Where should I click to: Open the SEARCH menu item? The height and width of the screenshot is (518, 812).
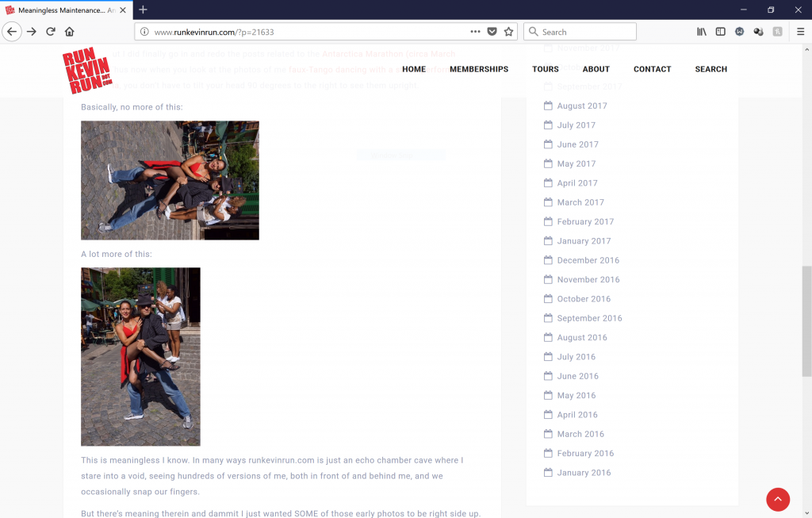[710, 69]
